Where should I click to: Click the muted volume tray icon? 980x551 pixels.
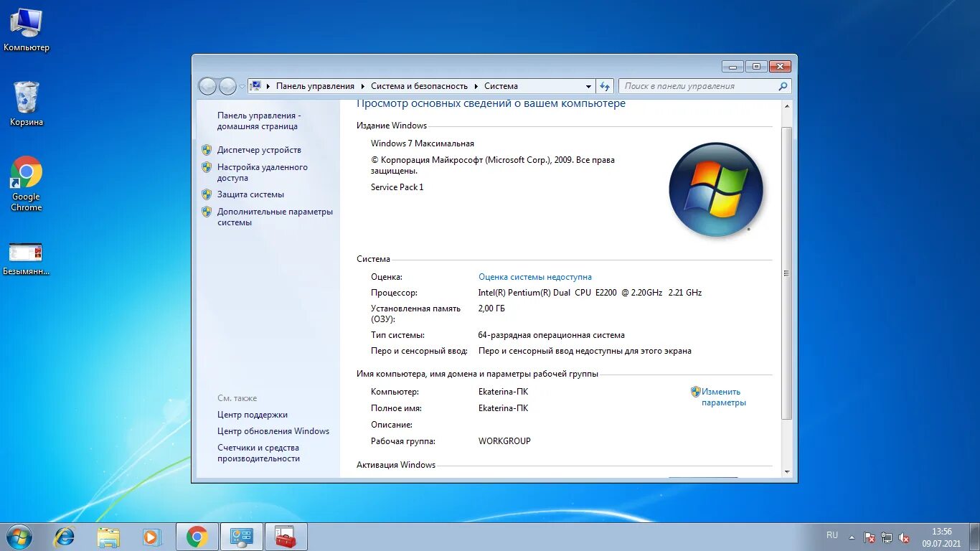tap(905, 537)
